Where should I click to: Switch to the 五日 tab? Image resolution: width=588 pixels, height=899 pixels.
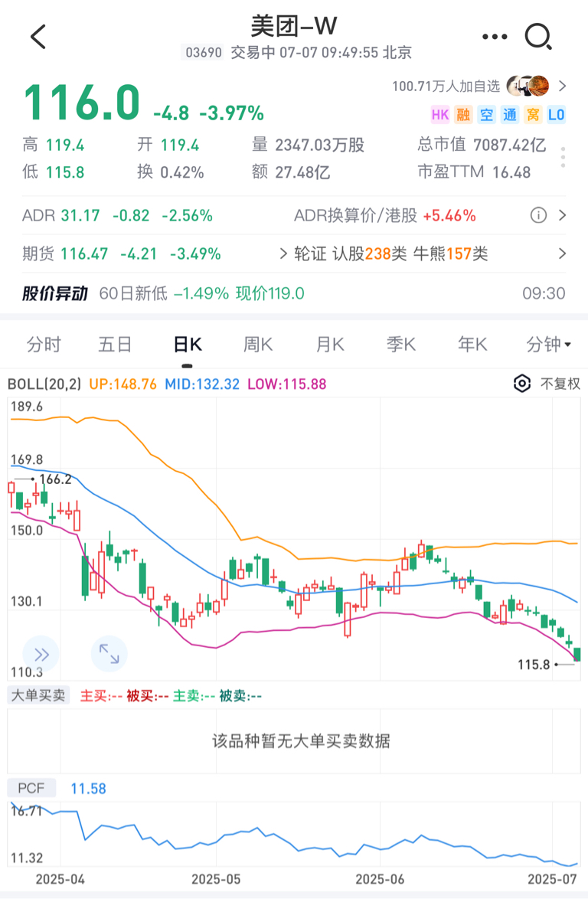115,345
